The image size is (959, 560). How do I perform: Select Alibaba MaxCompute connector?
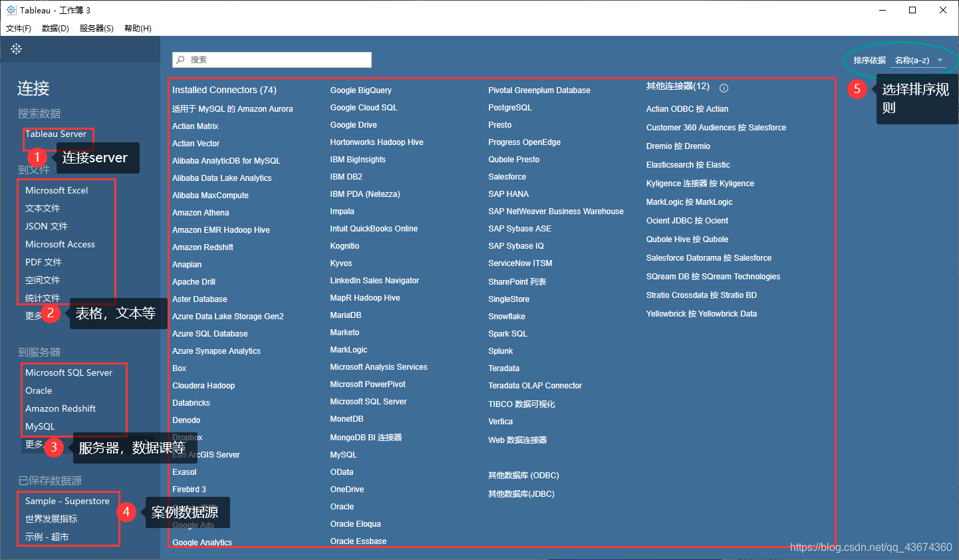pyautogui.click(x=210, y=196)
